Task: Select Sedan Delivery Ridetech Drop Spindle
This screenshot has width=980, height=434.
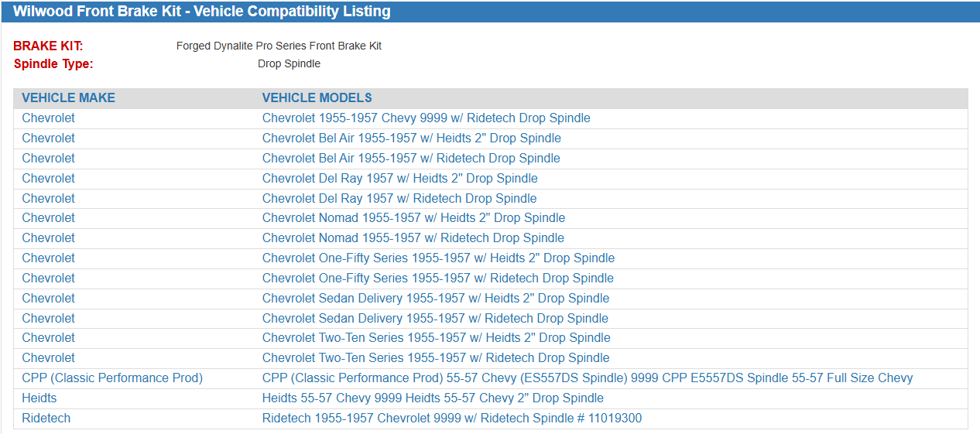Action: pyautogui.click(x=435, y=319)
